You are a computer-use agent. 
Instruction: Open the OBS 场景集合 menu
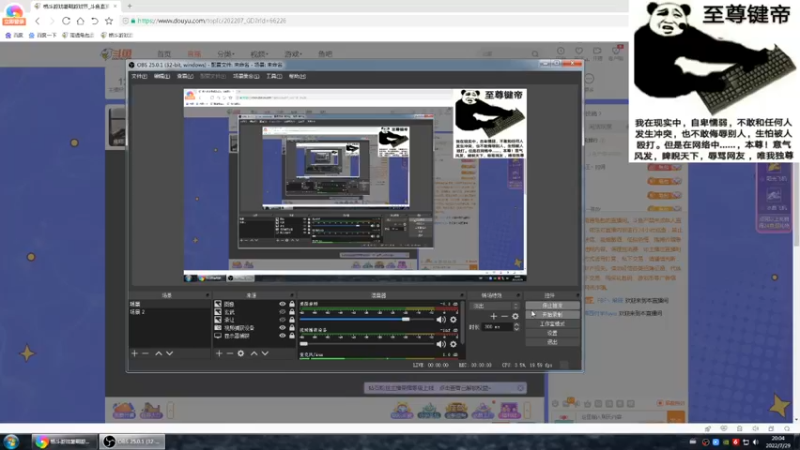pyautogui.click(x=246, y=76)
